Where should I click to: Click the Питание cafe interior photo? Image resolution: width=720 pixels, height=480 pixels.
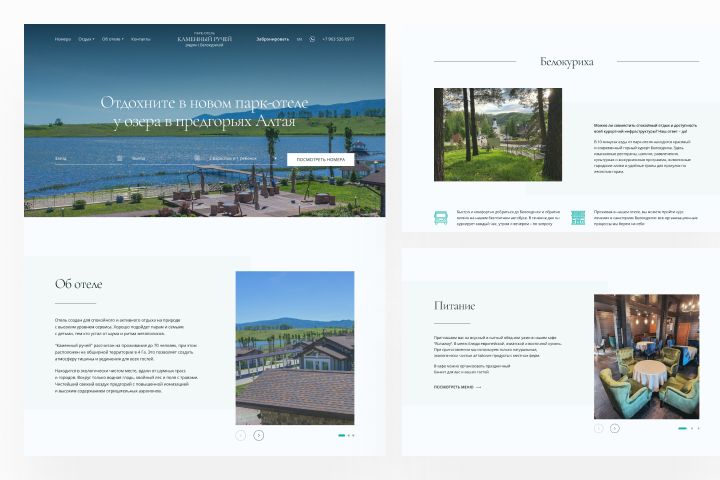click(x=647, y=356)
